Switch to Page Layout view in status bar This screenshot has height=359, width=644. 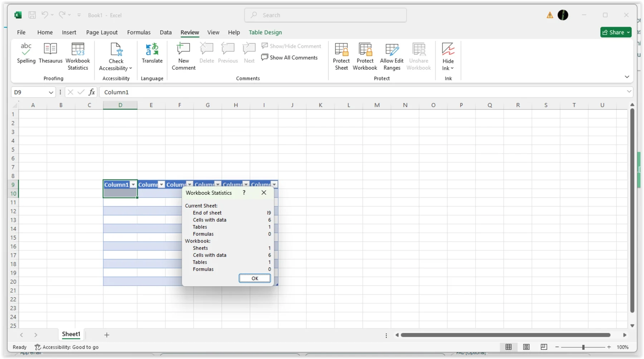point(526,347)
